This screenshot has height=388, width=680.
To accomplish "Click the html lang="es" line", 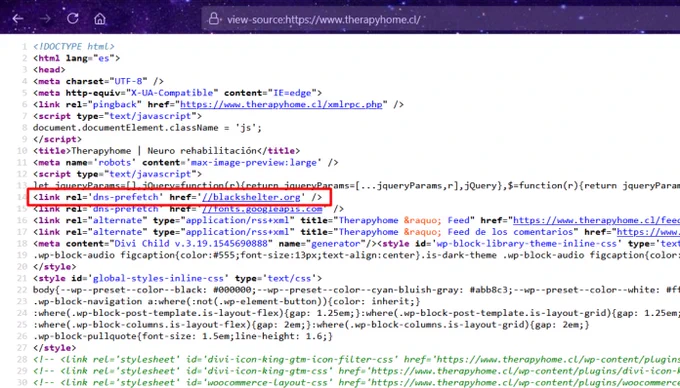I will (76, 58).
